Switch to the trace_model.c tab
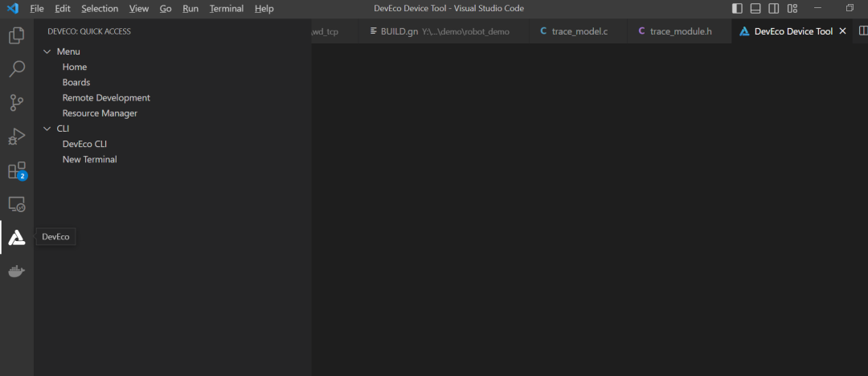 [x=578, y=31]
